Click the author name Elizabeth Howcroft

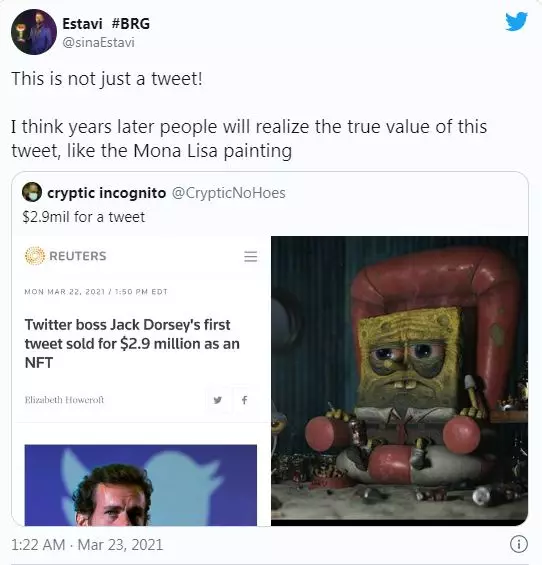pyautogui.click(x=64, y=400)
